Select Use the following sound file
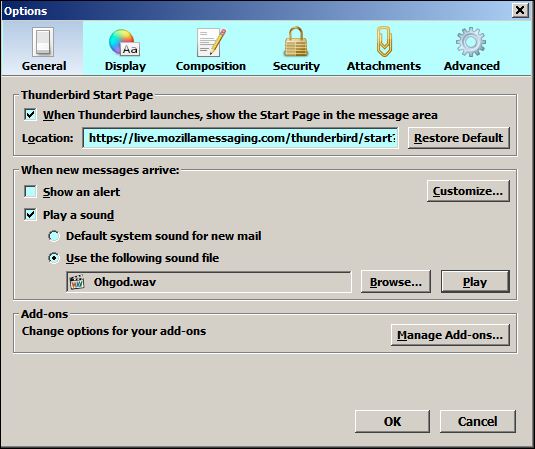 coord(54,258)
